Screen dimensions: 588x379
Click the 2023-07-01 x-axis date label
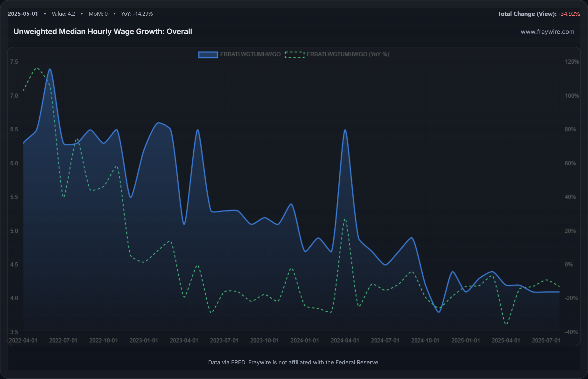click(224, 340)
